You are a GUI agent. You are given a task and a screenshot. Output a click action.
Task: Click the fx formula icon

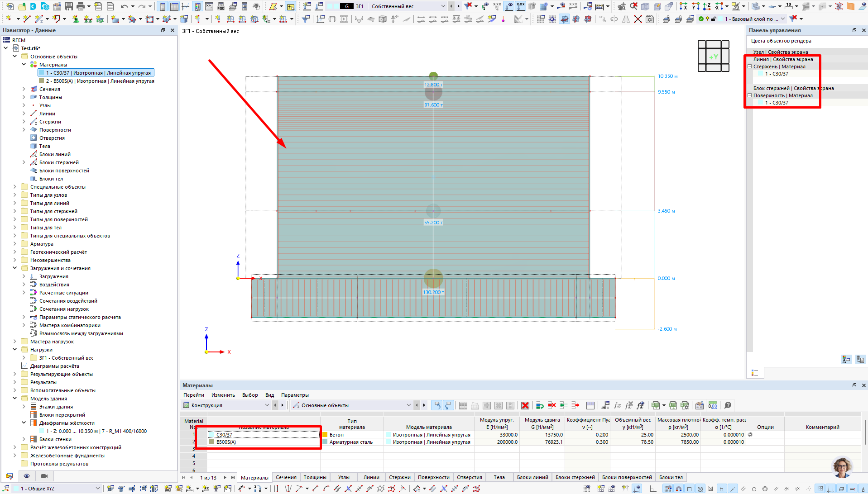(617, 405)
